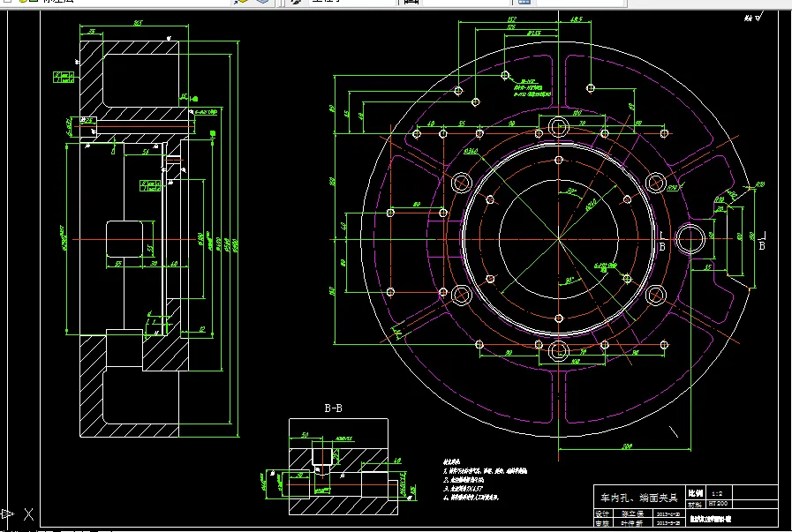Select the title text 车内孔、端面夹具

tap(638, 498)
